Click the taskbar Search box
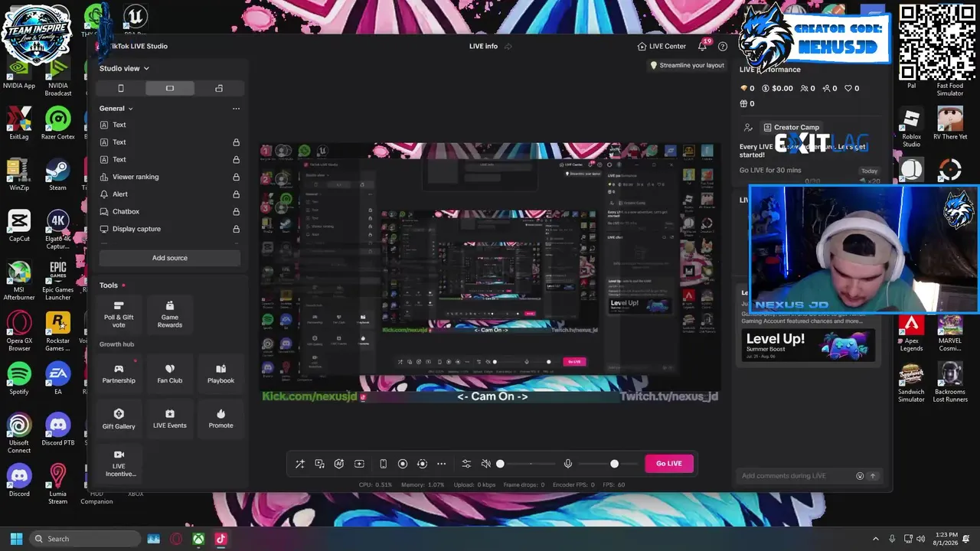Viewport: 980px width, 551px height. (85, 539)
